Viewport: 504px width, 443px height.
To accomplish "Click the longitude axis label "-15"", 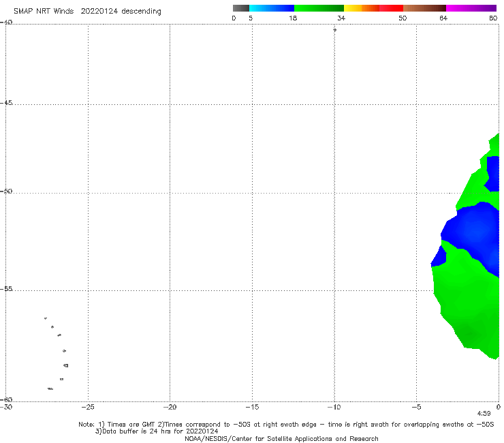I will pyautogui.click(x=252, y=407).
